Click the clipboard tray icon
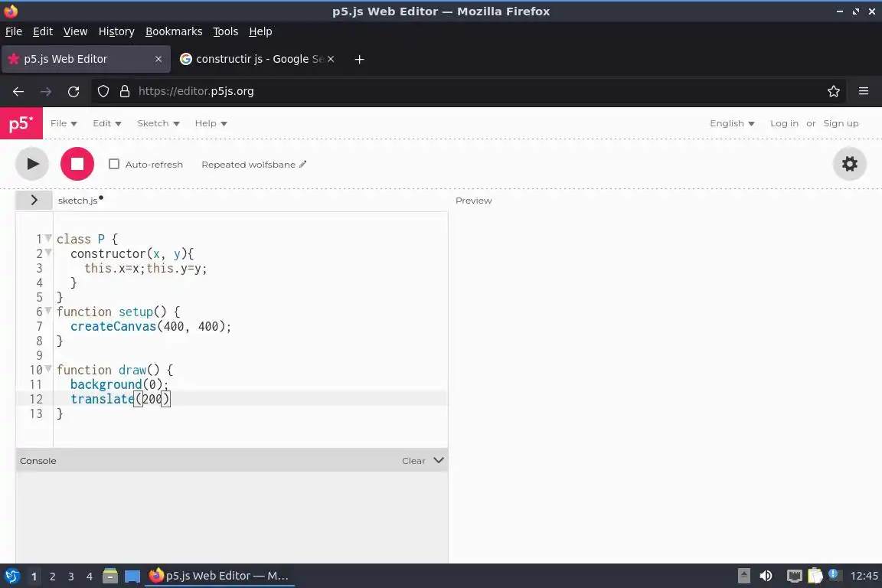 (815, 576)
